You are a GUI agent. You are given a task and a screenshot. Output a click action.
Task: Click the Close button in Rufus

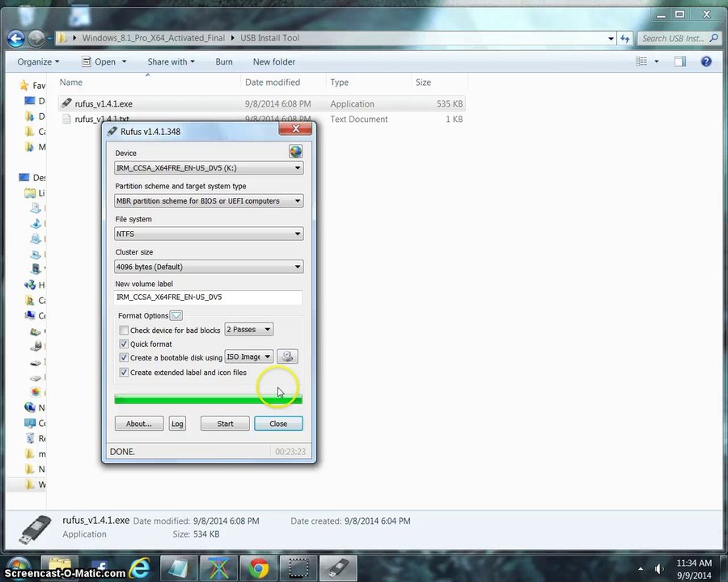[278, 424]
